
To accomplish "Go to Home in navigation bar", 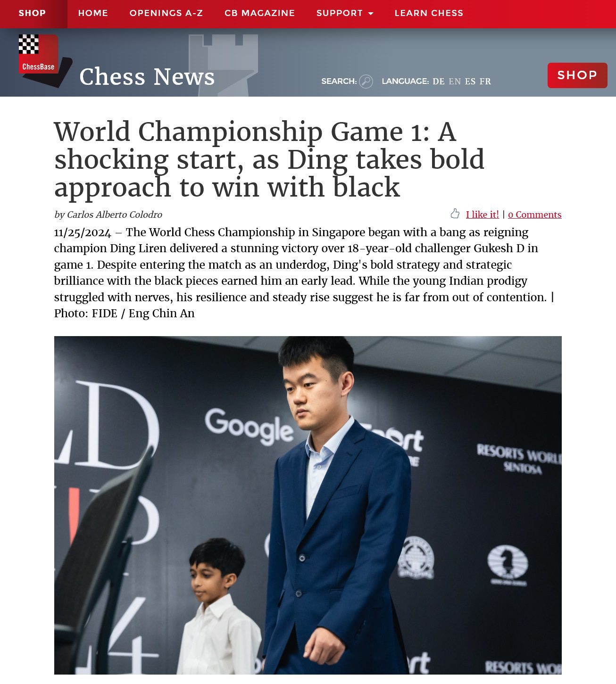I will click(x=93, y=13).
